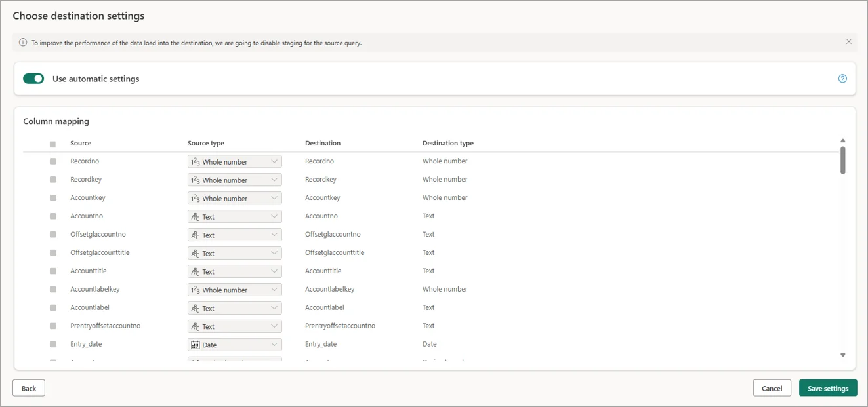Screen dimensions: 868x407
Task: Open the source type dropdown for Accountlabelkey
Action: 235,290
